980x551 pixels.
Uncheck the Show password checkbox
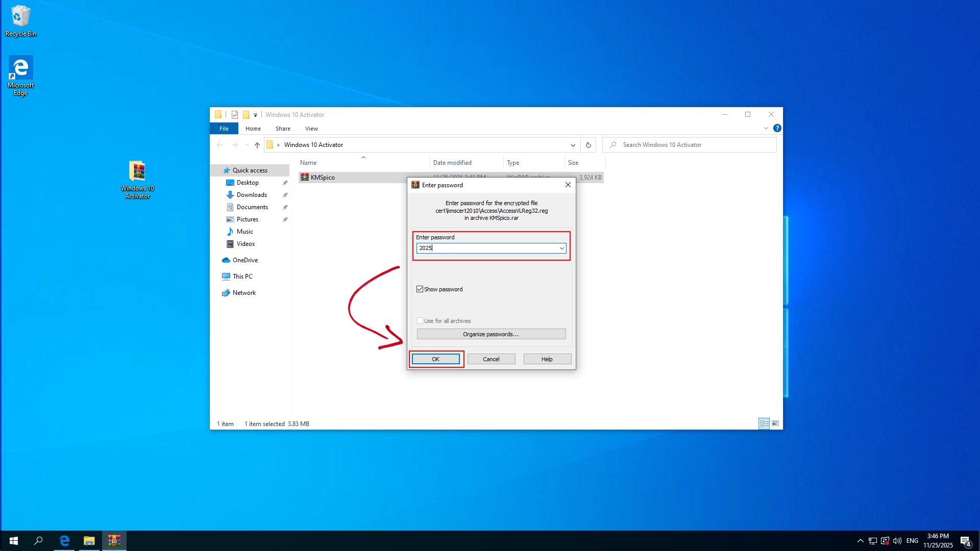420,289
